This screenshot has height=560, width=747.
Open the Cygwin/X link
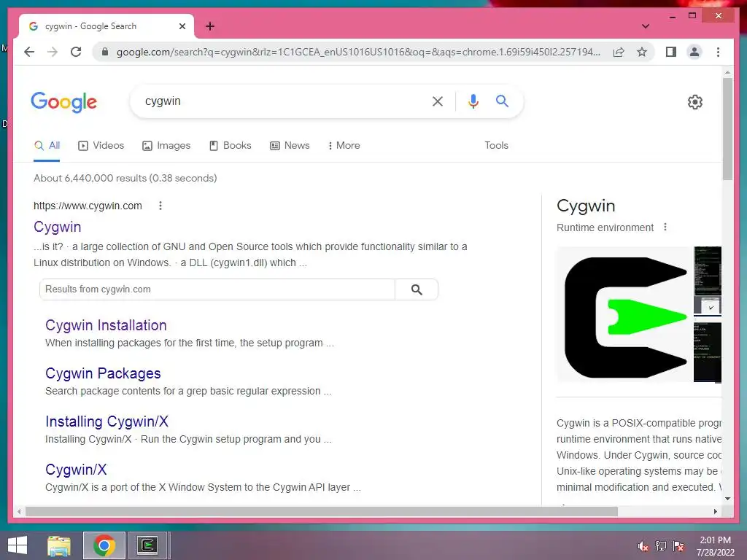(76, 470)
